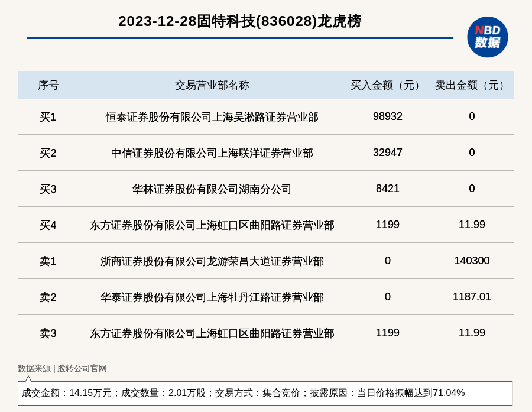
Task: Click the buy amount 1199 in the 卖3 row
Action: (387, 332)
